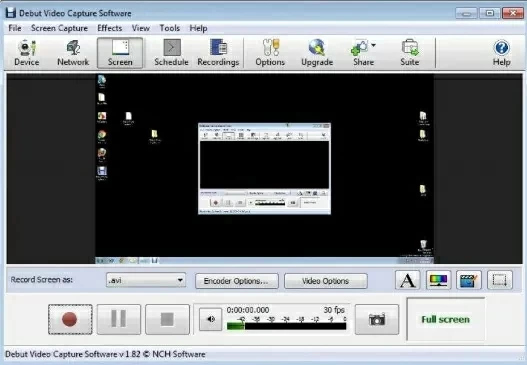The image size is (527, 365).
Task: Click the Recycle Bin icon in preview
Action: [424, 245]
